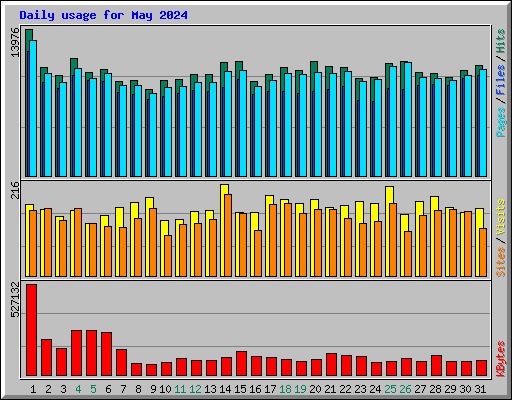Select the green day 26 axis label
This screenshot has width=512, height=400.
point(405,389)
